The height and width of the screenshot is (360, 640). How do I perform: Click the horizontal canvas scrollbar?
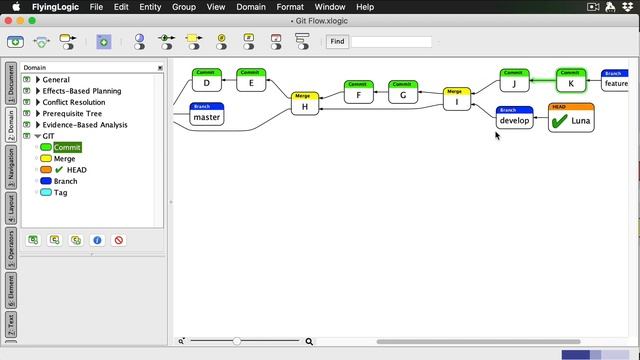(x=478, y=342)
